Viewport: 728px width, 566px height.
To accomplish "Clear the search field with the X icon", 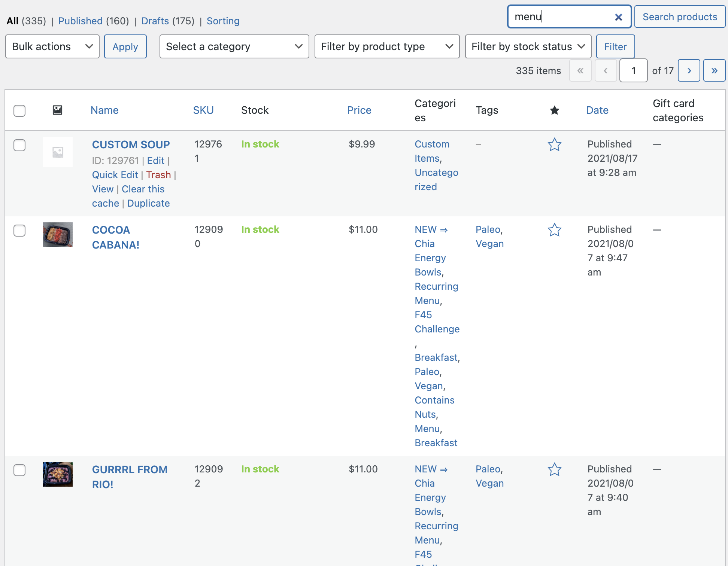I will click(x=618, y=17).
